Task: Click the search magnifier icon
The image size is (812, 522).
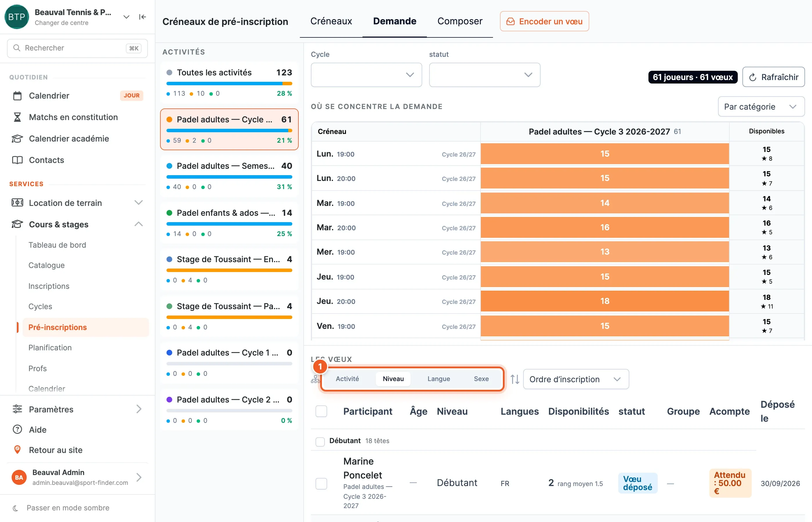Action: click(17, 48)
